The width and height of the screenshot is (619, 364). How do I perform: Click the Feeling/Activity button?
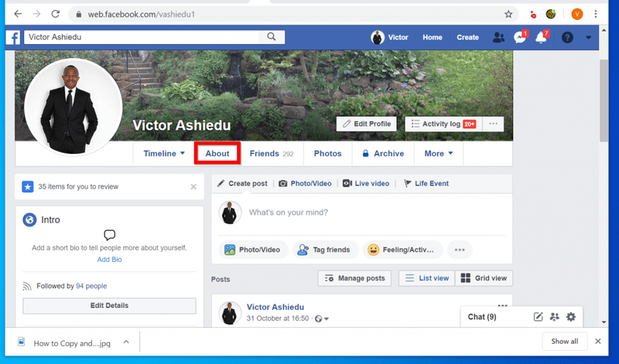(x=402, y=250)
